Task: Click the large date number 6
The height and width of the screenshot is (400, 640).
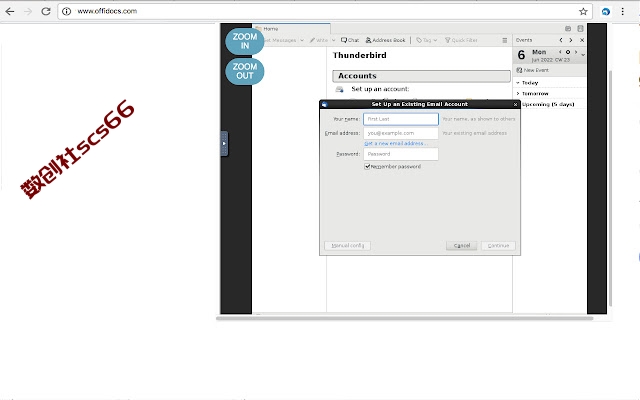Action: click(521, 55)
